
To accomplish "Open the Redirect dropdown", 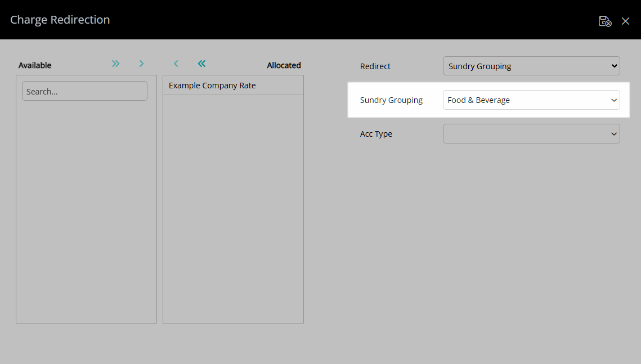I will (x=531, y=66).
